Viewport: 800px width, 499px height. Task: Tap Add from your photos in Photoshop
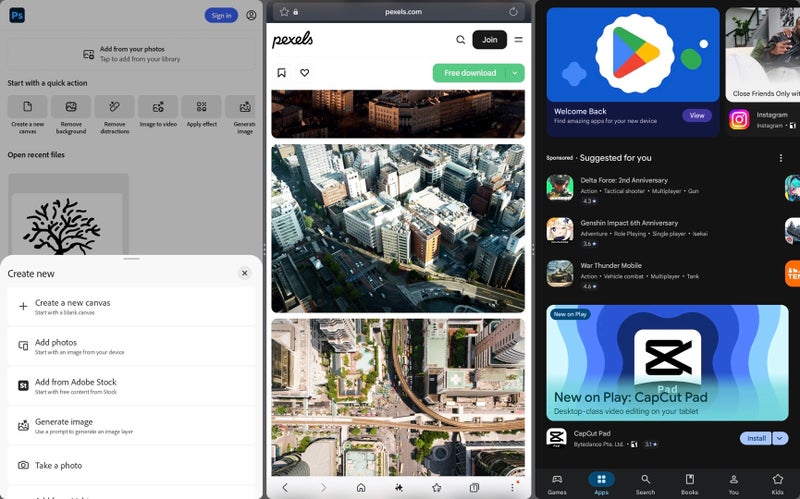point(131,54)
